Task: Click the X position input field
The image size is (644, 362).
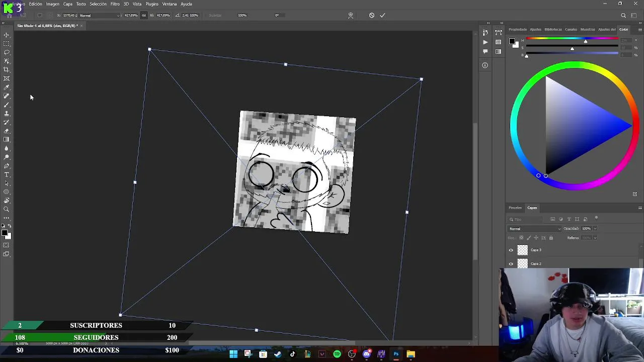Action: coord(70,16)
